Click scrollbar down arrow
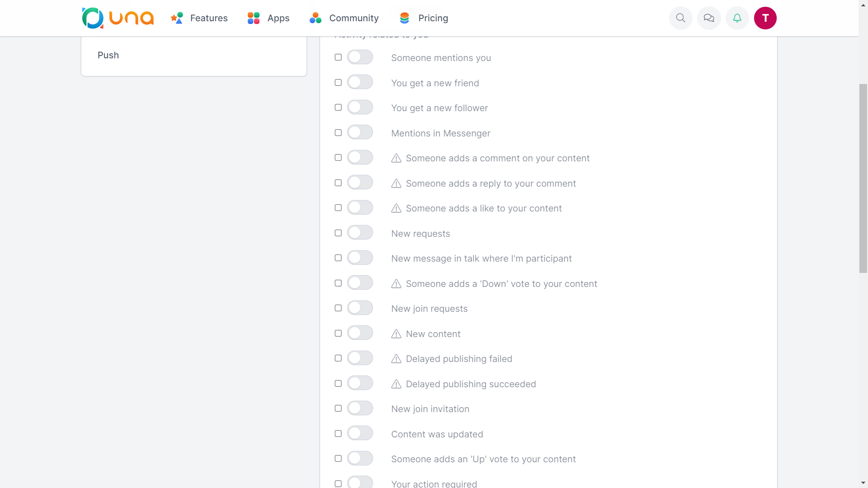The height and width of the screenshot is (488, 868). click(863, 483)
